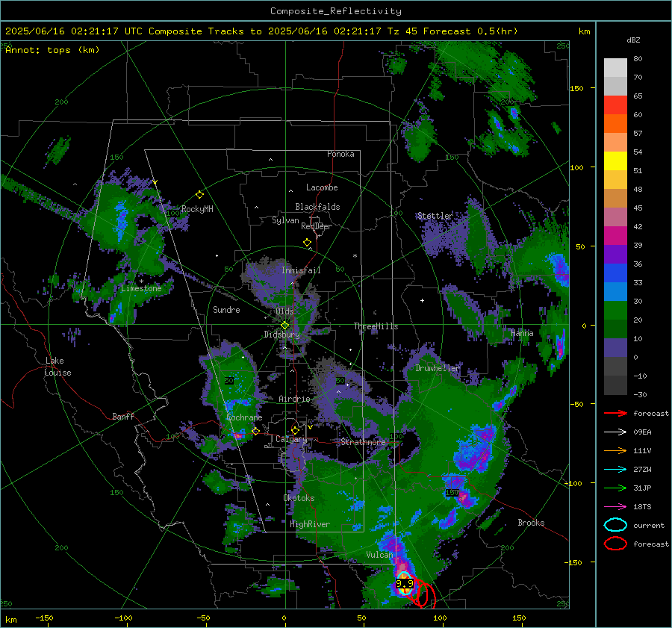Click the Blackfalds city label
This screenshot has height=628, width=672.
[x=317, y=207]
